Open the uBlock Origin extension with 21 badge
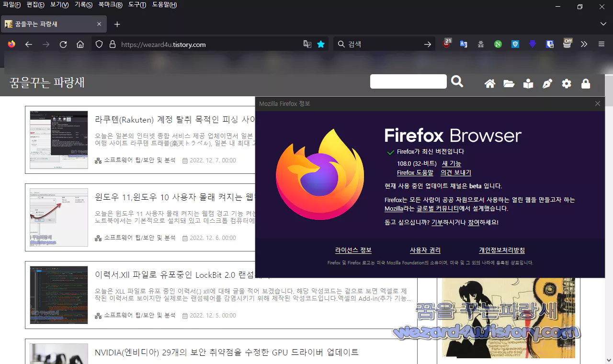The width and height of the screenshot is (613, 364). (x=447, y=43)
